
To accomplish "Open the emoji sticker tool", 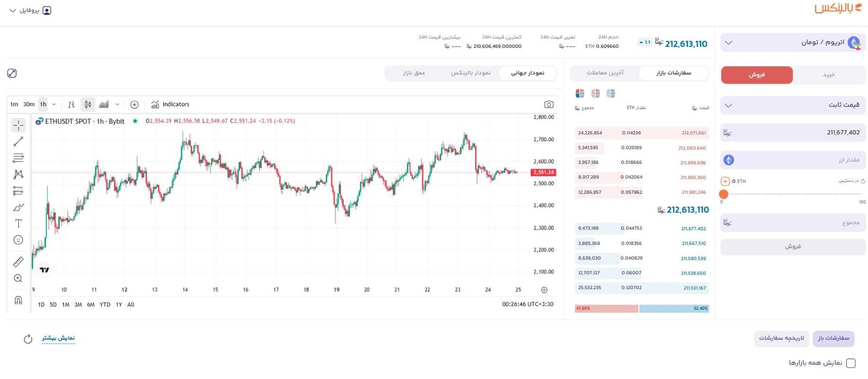I will coord(18,240).
